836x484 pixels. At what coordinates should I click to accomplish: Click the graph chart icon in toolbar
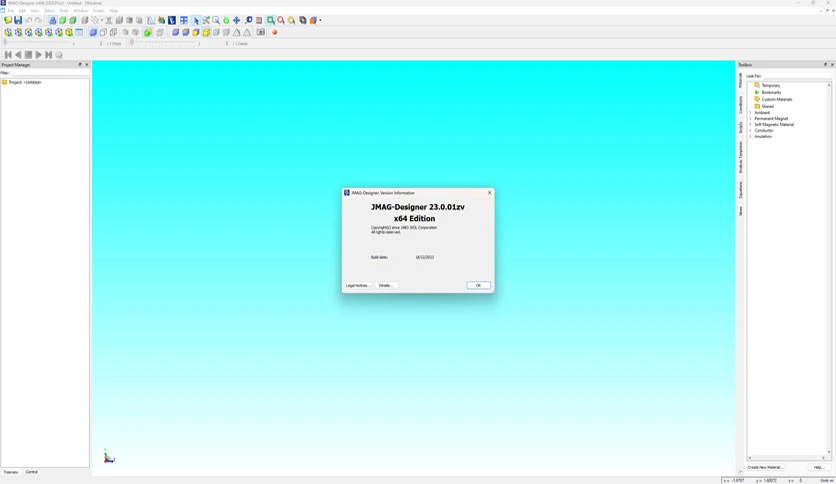click(x=151, y=20)
